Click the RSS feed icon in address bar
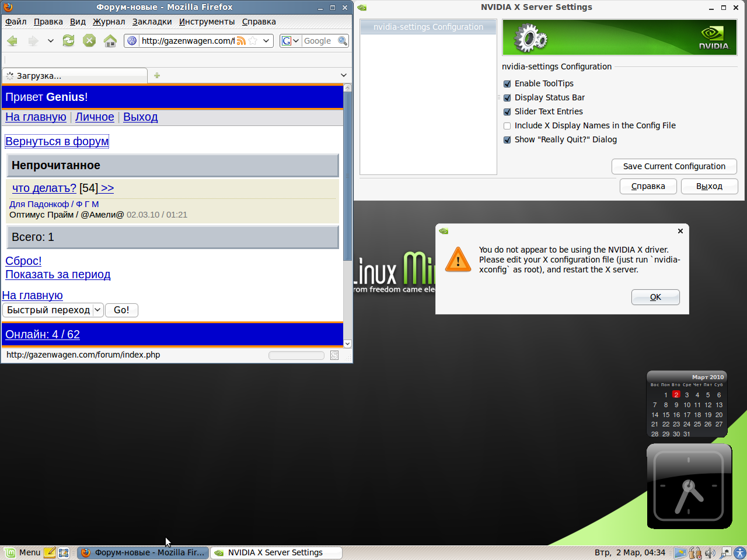The height and width of the screenshot is (560, 747). tap(241, 41)
